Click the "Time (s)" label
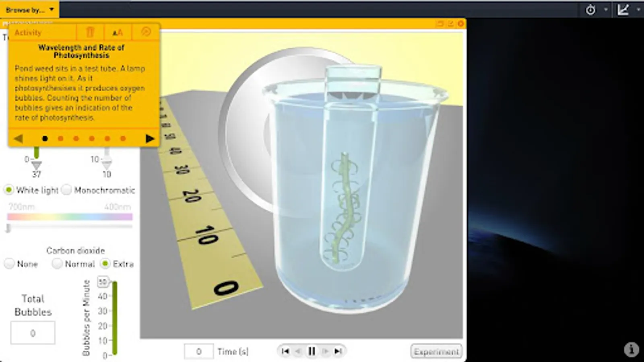Screen dimensions: 644x362 tap(233, 352)
